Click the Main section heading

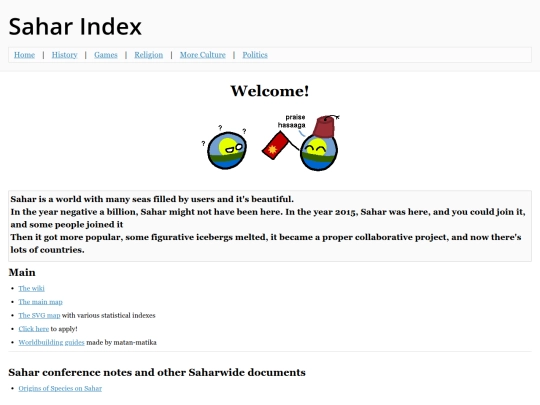[22, 272]
